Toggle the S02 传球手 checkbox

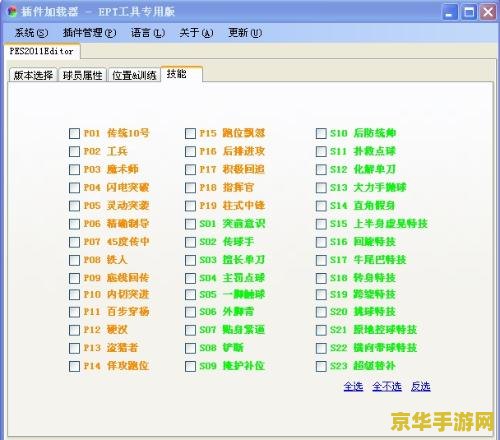click(x=190, y=242)
